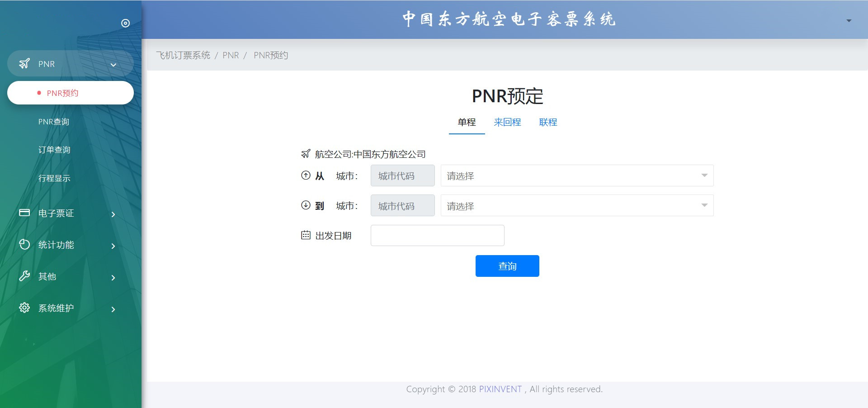This screenshot has height=408, width=868.
Task: Open the arrival city 请选择 dropdown
Action: tap(577, 205)
